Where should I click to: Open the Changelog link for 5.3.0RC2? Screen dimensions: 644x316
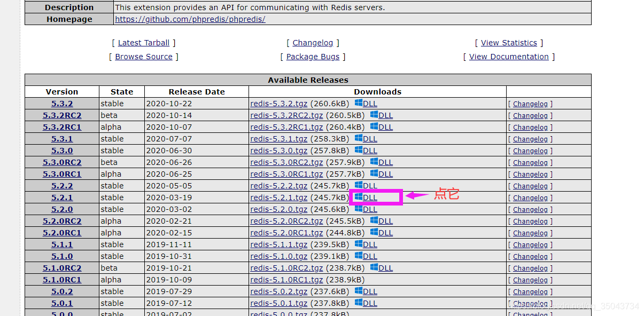(530, 163)
